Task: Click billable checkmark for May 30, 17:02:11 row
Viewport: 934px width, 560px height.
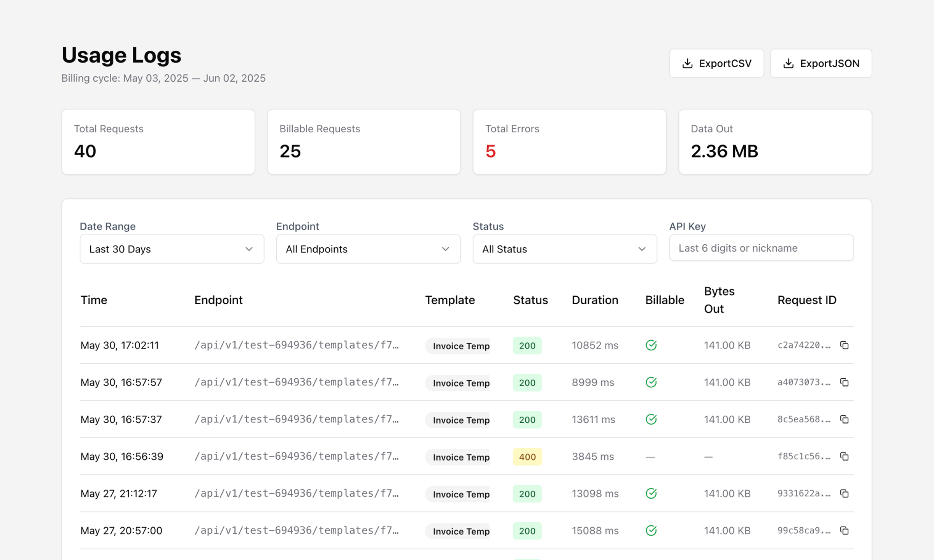Action: 651,345
